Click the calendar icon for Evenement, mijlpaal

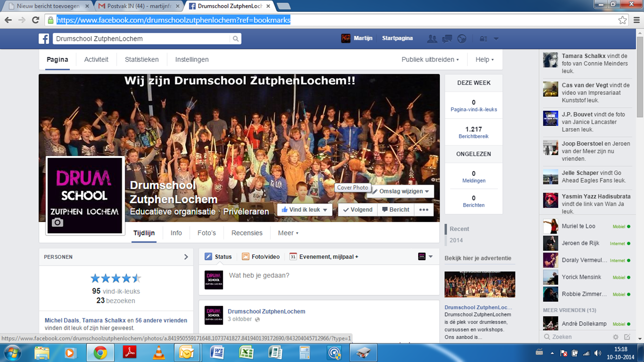tap(293, 257)
